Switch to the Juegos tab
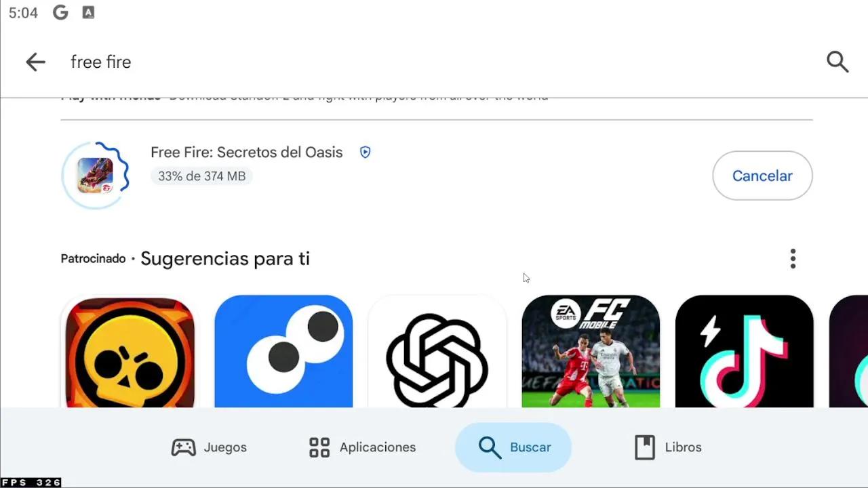The width and height of the screenshot is (868, 488). [x=209, y=447]
